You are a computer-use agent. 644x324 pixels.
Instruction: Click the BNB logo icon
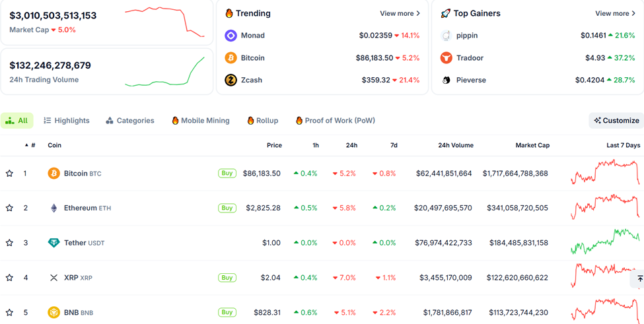(54, 312)
